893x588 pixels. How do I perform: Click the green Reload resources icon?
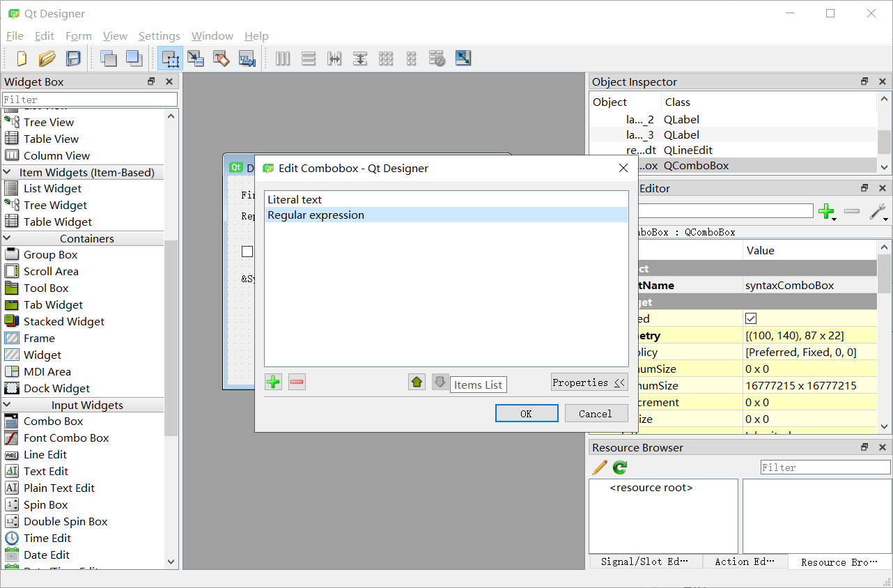(620, 467)
